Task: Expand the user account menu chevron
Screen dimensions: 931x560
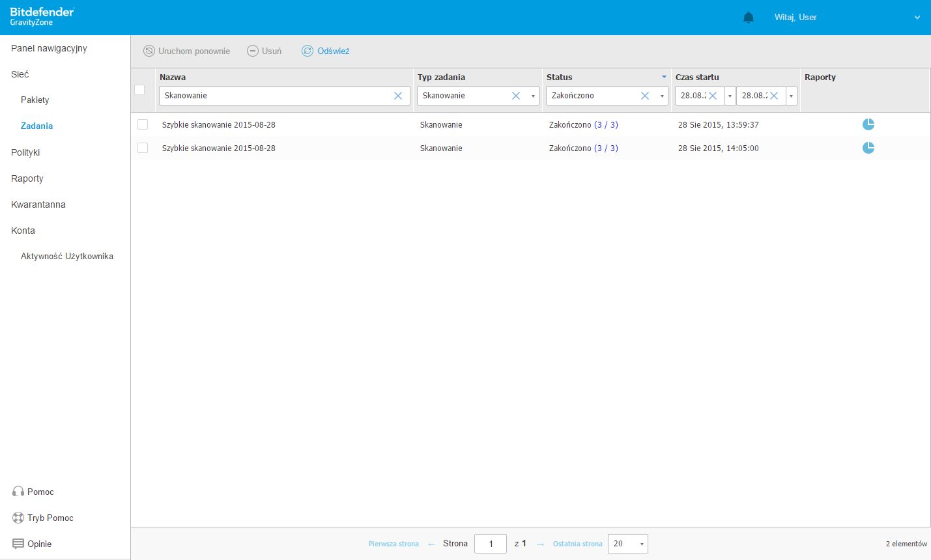Action: coord(917,18)
